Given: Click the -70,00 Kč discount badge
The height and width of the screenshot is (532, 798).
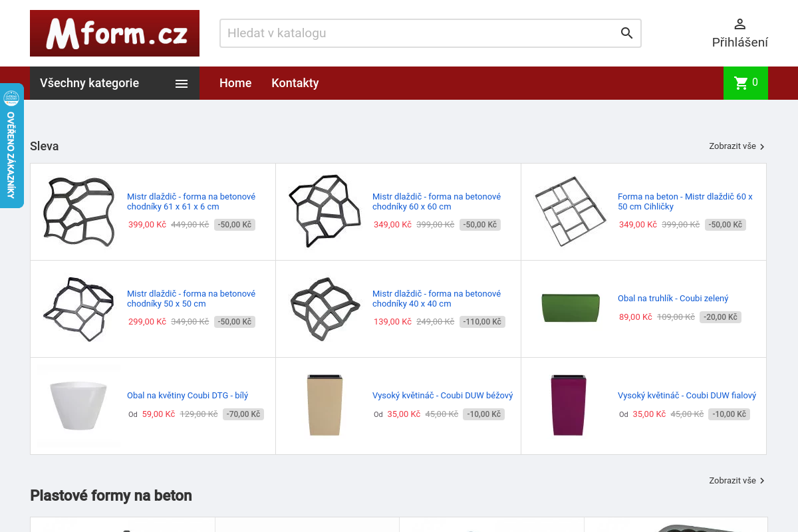Looking at the screenshot, I should pos(243,414).
